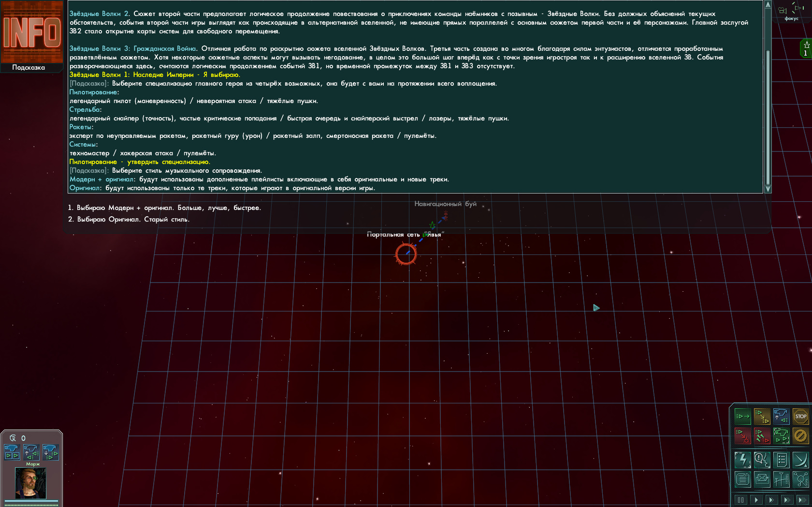Click the green ship marker near the buoy
The image size is (812, 507).
[x=432, y=225]
